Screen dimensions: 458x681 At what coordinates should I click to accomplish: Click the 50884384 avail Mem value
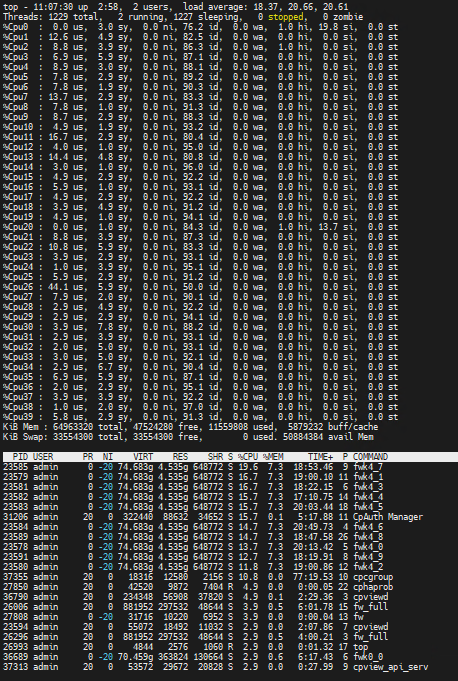click(x=303, y=436)
